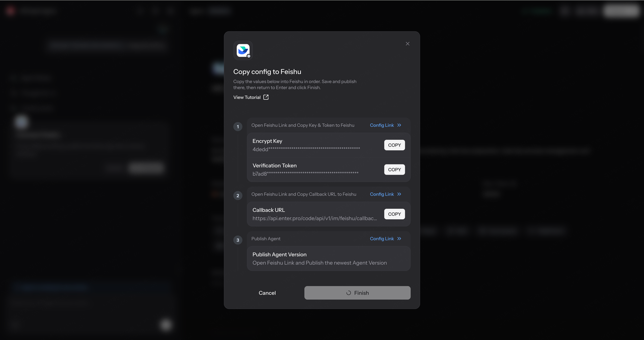Copy the Verification Token value
The image size is (644, 340).
coord(394,169)
